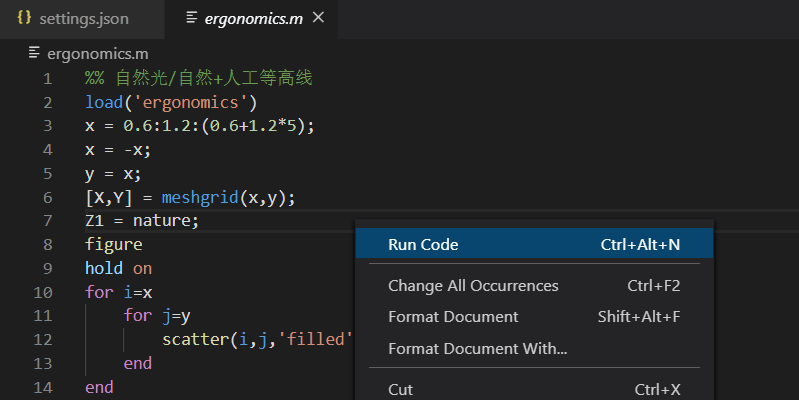Click the outer 'end' on line 14

click(99, 387)
